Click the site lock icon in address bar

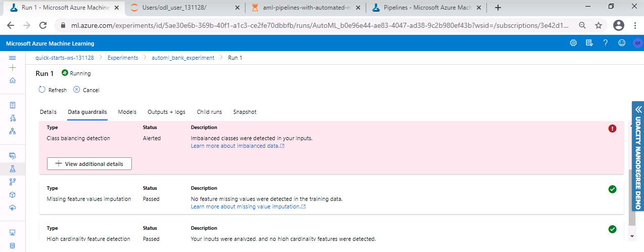[63, 25]
